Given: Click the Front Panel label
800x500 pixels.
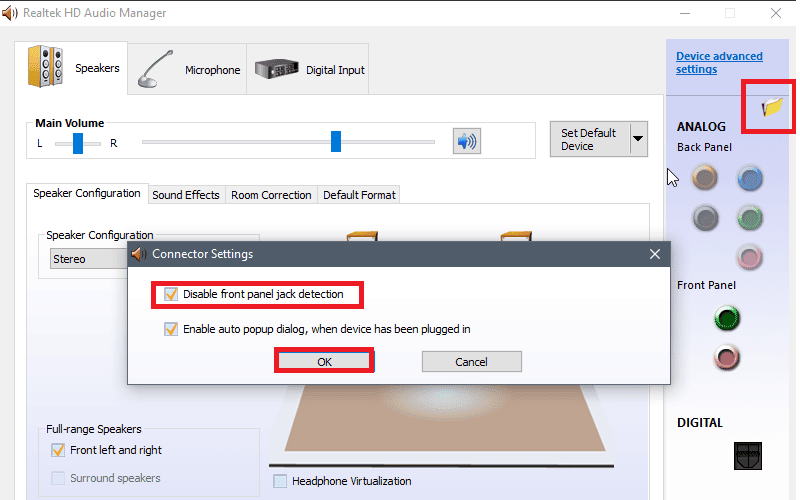Looking at the screenshot, I should pos(706,285).
